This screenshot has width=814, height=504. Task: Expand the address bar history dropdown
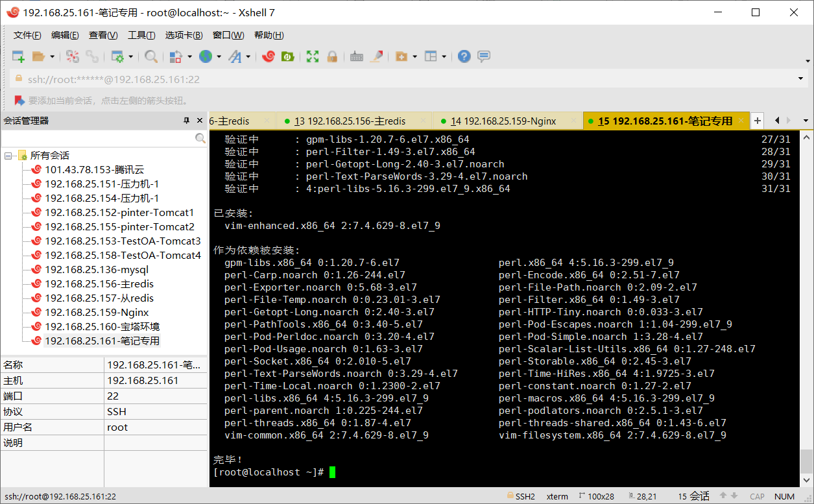[x=800, y=79]
